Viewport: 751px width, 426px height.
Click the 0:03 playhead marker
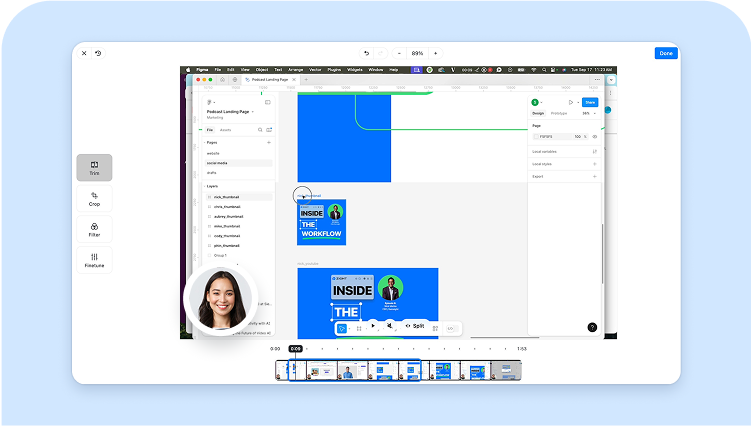(x=296, y=349)
